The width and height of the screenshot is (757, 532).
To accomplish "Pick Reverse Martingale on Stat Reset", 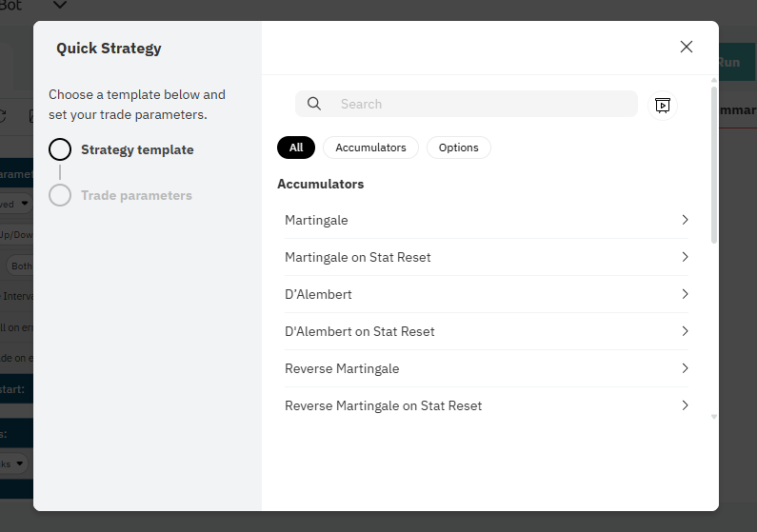I will (x=383, y=405).
